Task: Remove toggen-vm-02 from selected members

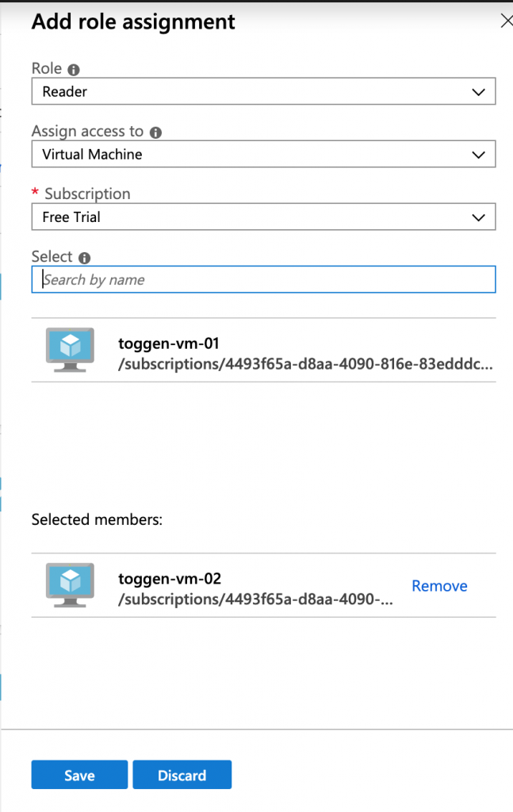Action: [439, 586]
